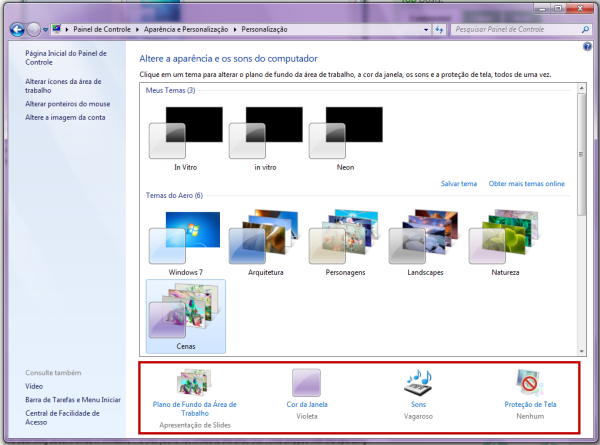
Task: Open Plano de Fundo da Área de Trabalho icon
Action: pos(194,384)
